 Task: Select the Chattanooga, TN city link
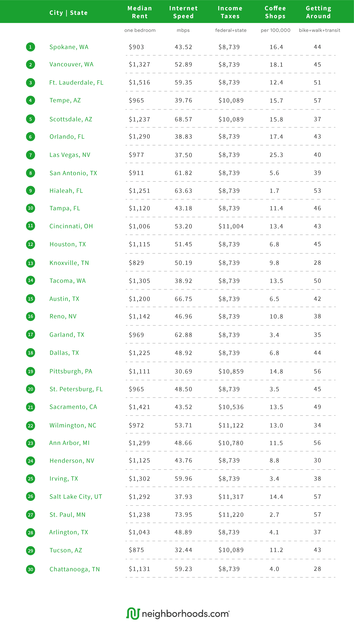coord(75,569)
